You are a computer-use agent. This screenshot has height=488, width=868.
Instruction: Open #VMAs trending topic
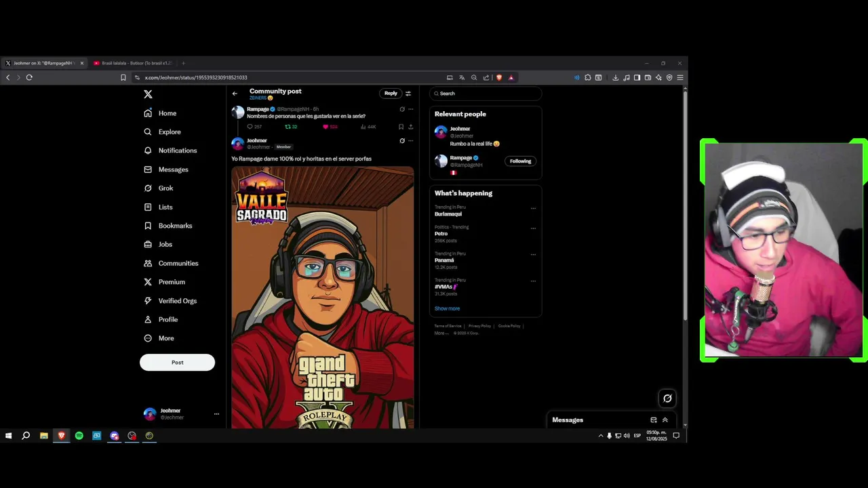tap(446, 287)
